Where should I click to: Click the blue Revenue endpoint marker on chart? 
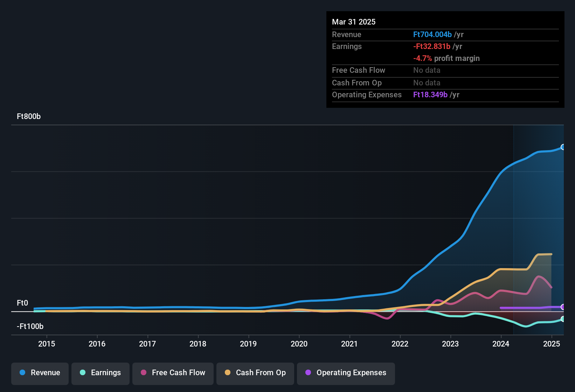tap(563, 147)
